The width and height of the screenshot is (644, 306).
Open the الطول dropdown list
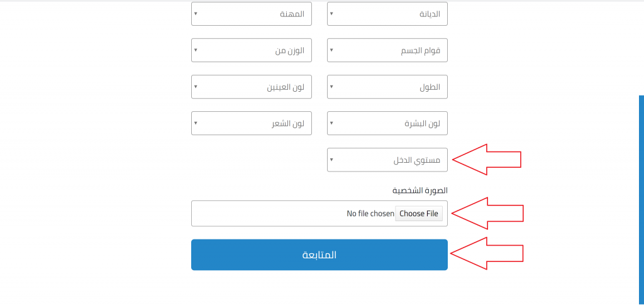pyautogui.click(x=387, y=87)
